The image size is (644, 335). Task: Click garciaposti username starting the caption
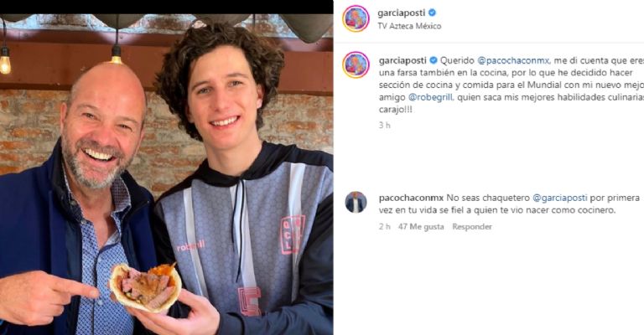pos(402,60)
